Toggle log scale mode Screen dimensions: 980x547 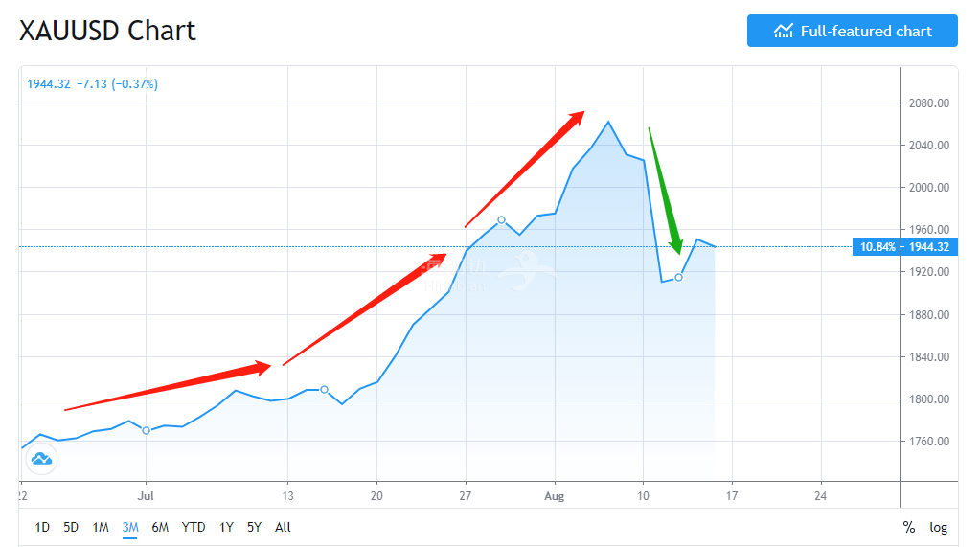(938, 527)
